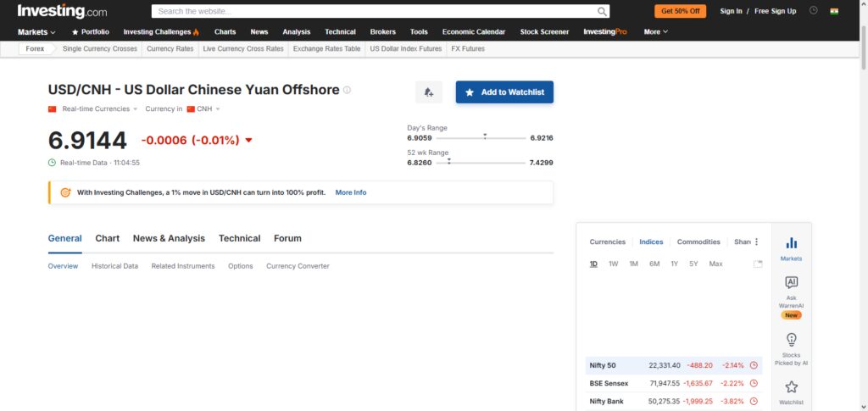Click the More Info link

(x=351, y=192)
